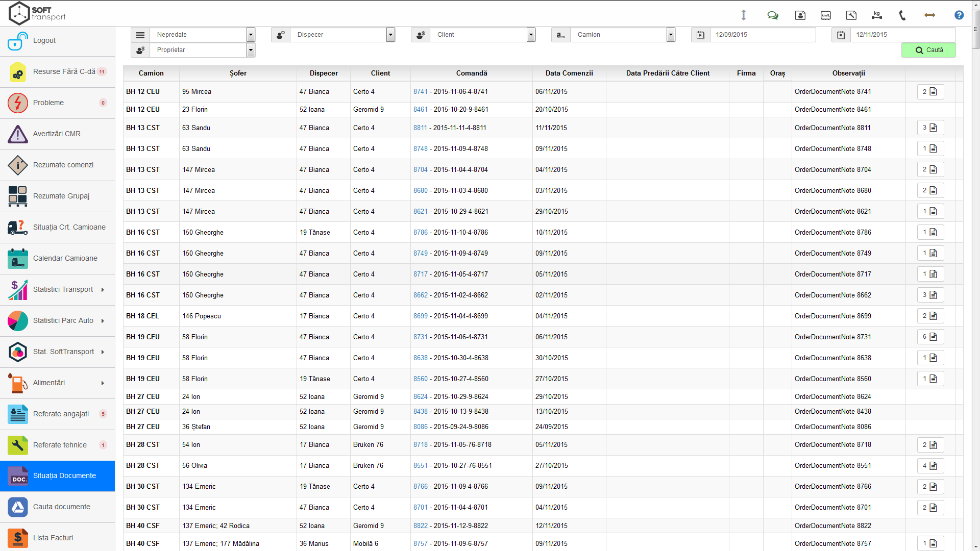The image size is (980, 551).
Task: Click the calendar icon beside 12/09/2015
Action: (x=701, y=35)
